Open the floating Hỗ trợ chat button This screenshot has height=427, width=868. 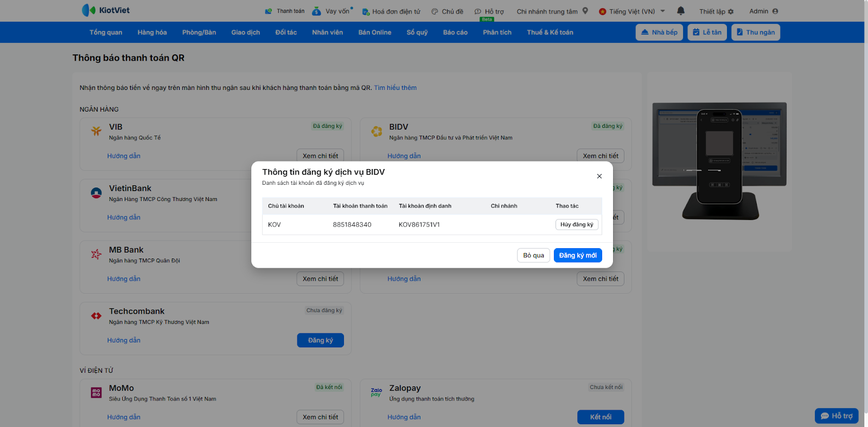[837, 416]
